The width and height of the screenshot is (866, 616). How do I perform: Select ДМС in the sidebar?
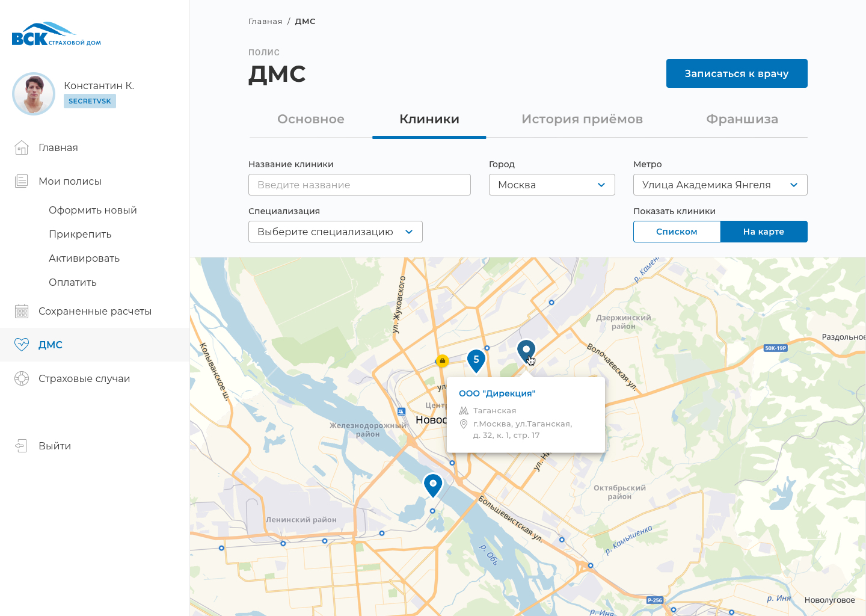tap(51, 345)
